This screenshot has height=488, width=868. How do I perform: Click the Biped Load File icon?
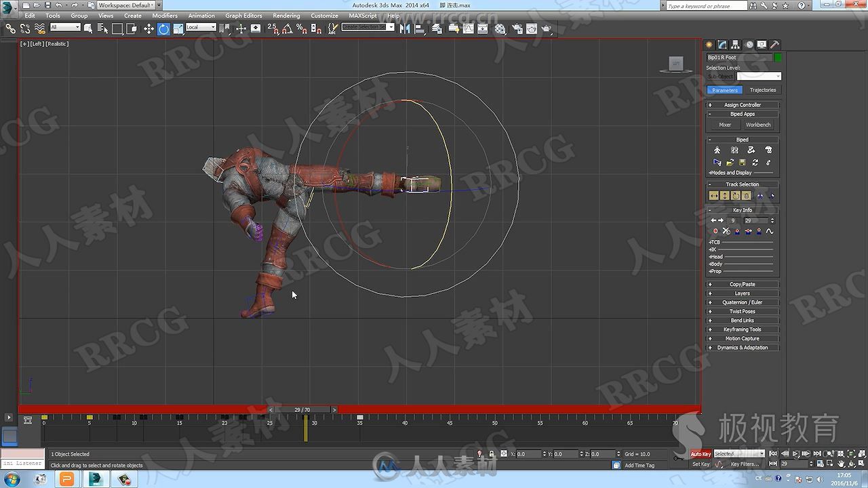click(730, 163)
